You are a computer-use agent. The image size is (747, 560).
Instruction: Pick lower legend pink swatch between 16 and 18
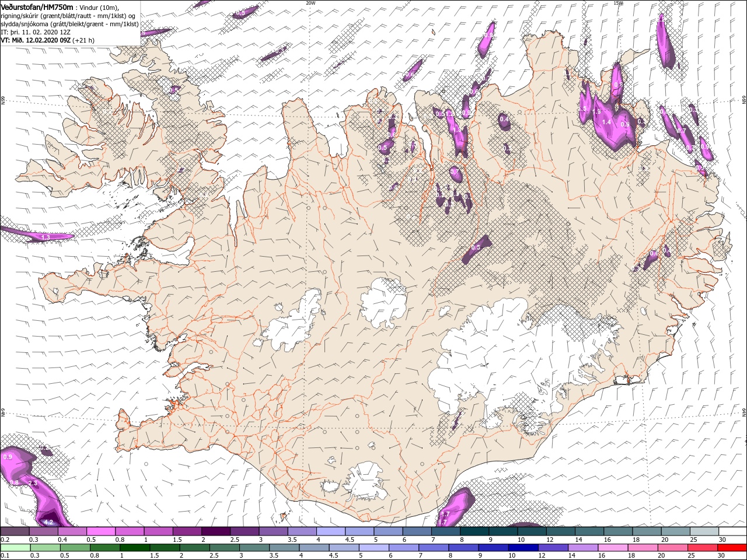tap(613, 548)
